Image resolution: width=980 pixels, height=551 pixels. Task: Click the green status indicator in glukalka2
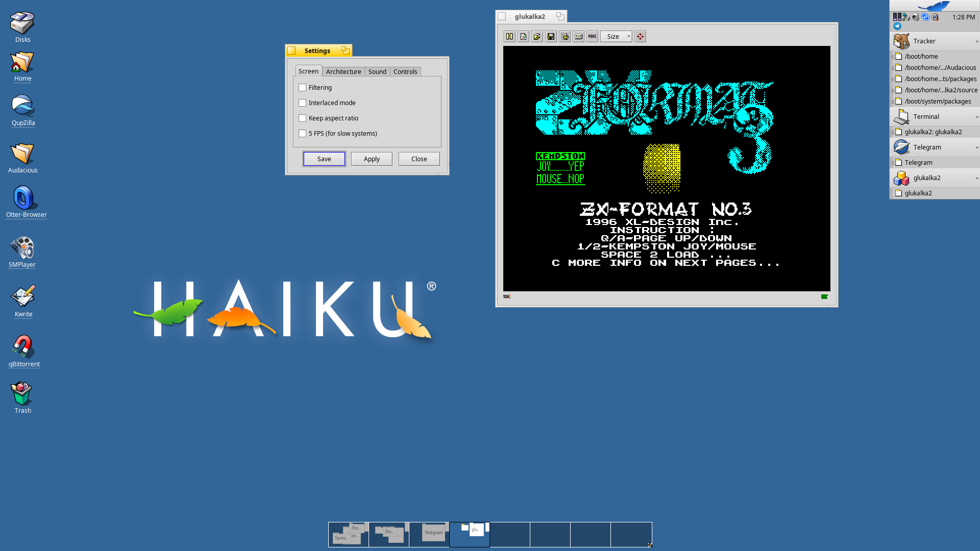(x=824, y=296)
